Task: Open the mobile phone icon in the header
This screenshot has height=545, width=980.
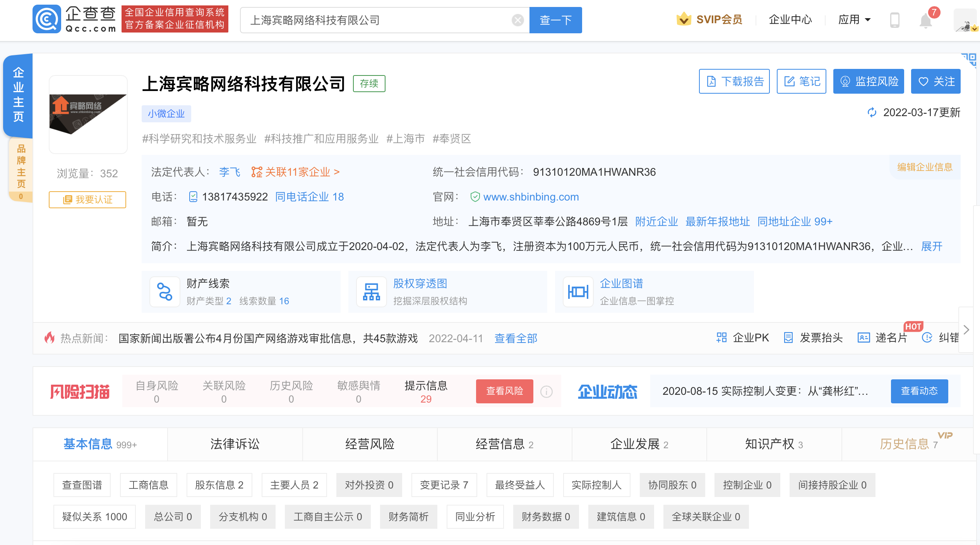Action: point(894,20)
